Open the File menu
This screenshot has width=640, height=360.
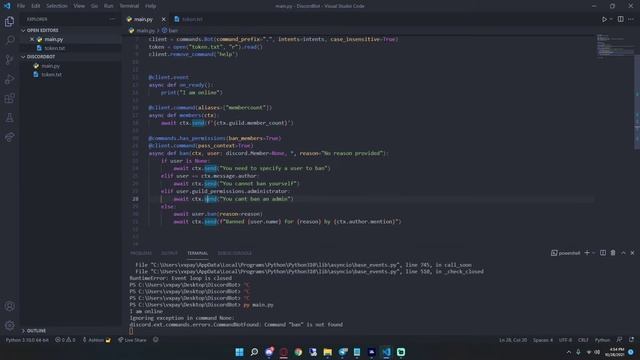(x=21, y=6)
